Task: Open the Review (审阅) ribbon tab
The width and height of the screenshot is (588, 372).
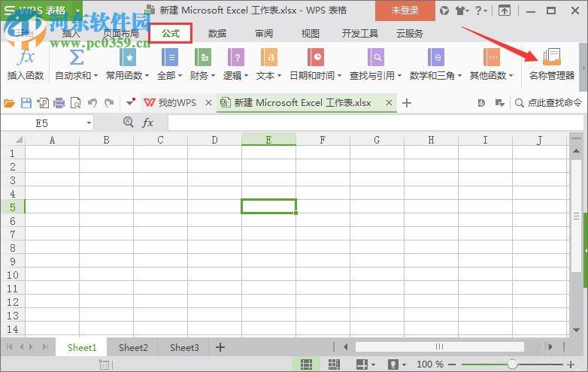Action: (x=264, y=34)
